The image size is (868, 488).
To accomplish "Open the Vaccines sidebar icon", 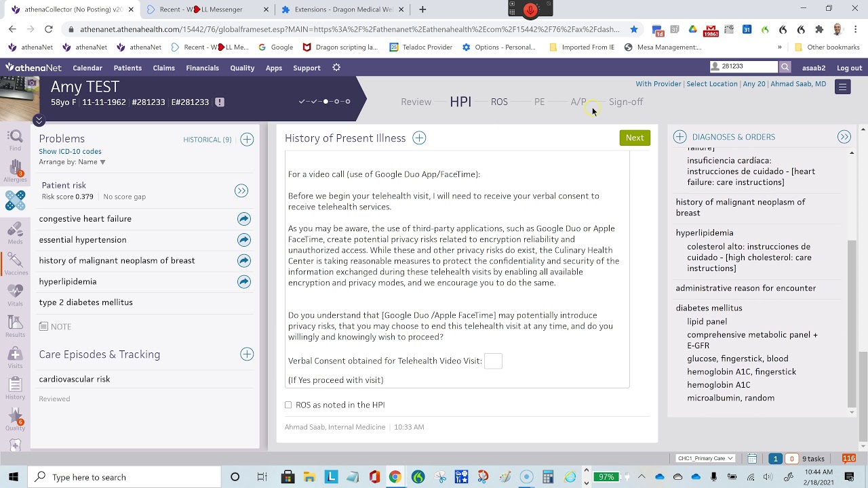I will coord(16,264).
